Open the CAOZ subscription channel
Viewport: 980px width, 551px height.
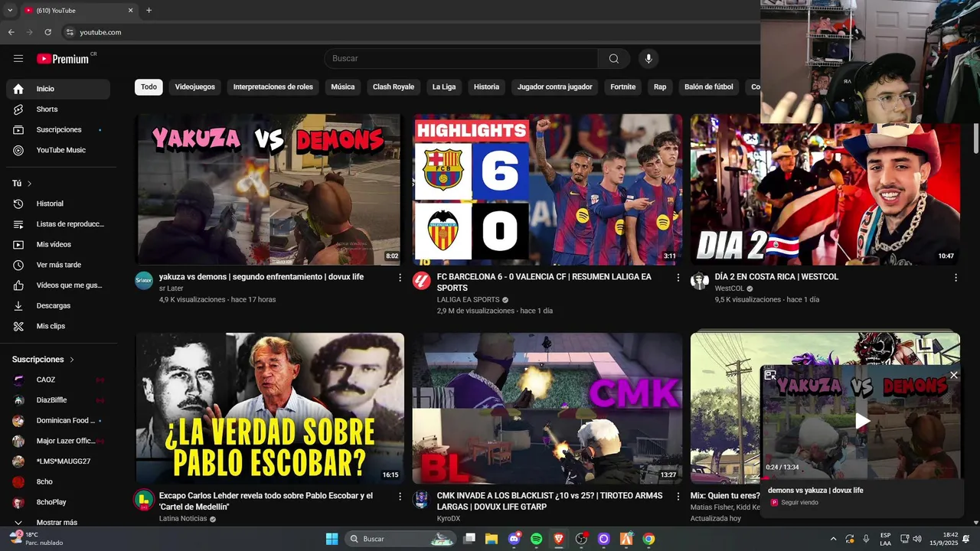tap(58, 380)
